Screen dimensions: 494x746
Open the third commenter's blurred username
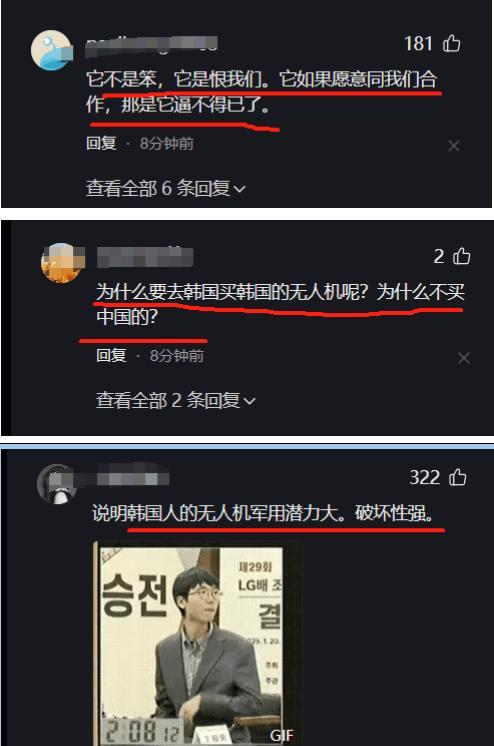[x=133, y=475]
